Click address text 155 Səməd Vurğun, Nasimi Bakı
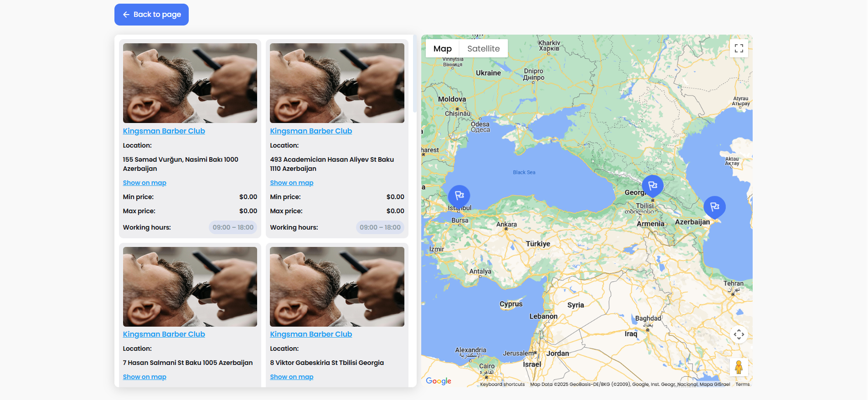The height and width of the screenshot is (400, 868). point(181,164)
